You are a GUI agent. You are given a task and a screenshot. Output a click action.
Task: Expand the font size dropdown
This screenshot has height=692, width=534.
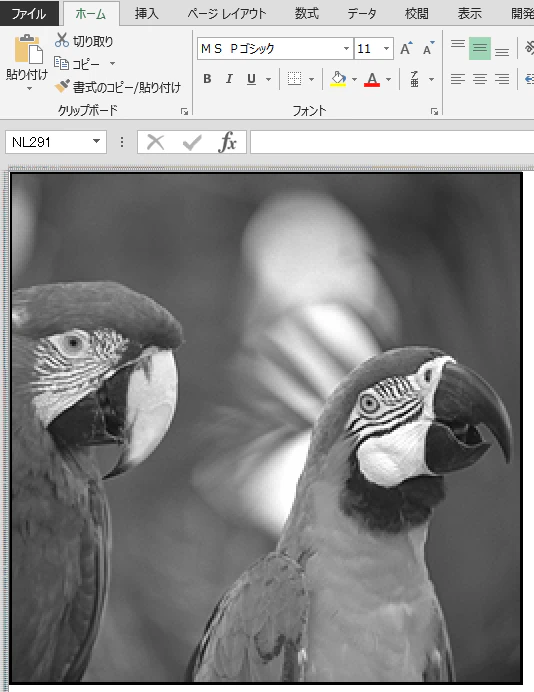(387, 49)
